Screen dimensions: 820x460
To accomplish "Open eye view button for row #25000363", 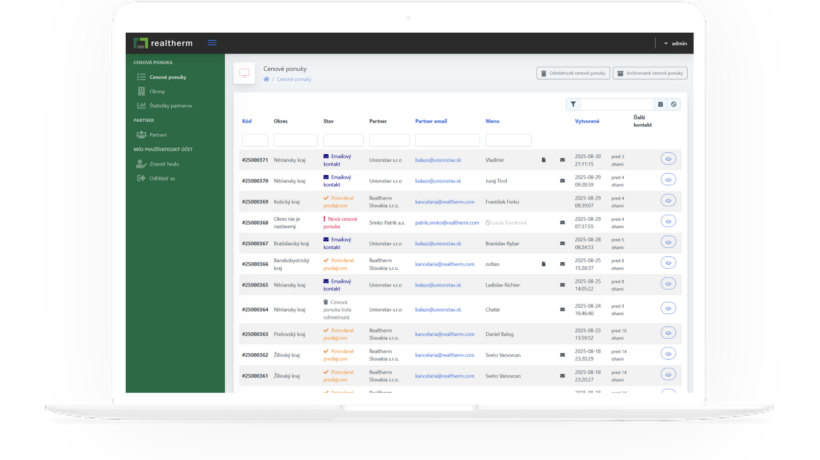I will 668,334.
